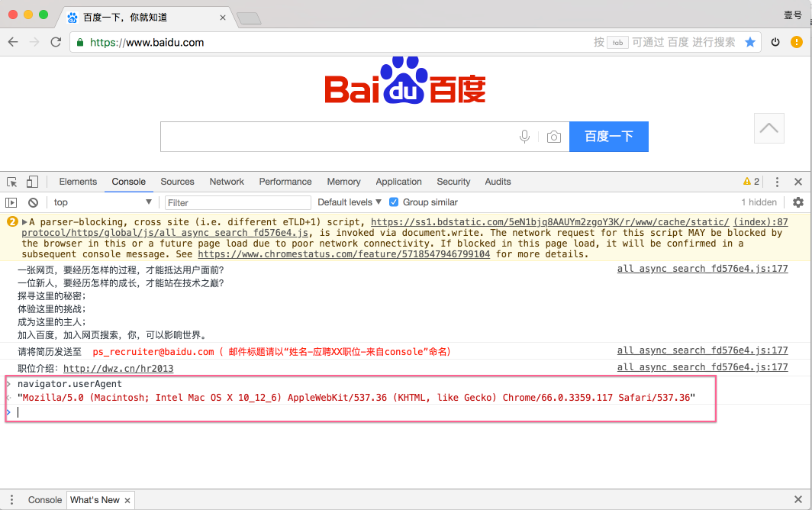Bookmark page with the blue star
This screenshot has height=510, width=812.
(750, 42)
